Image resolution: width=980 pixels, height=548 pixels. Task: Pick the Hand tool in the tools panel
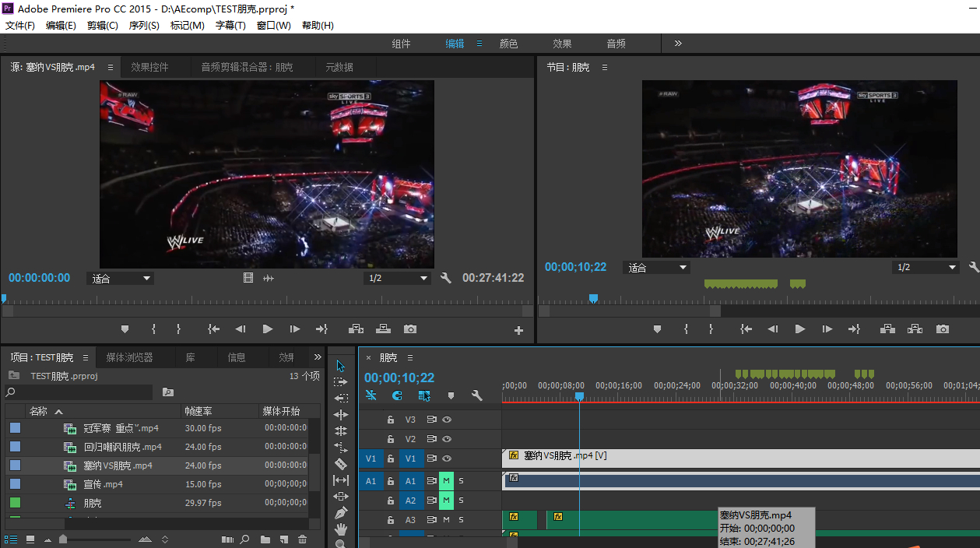[x=340, y=529]
